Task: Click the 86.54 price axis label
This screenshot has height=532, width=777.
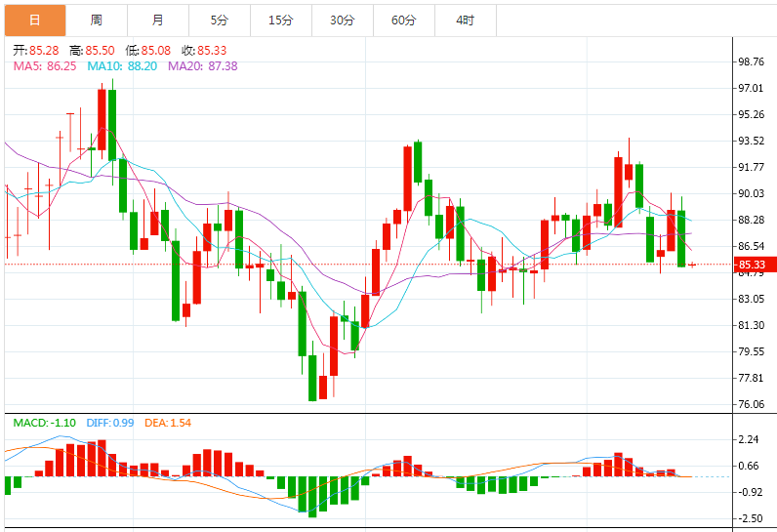Action: [x=752, y=246]
